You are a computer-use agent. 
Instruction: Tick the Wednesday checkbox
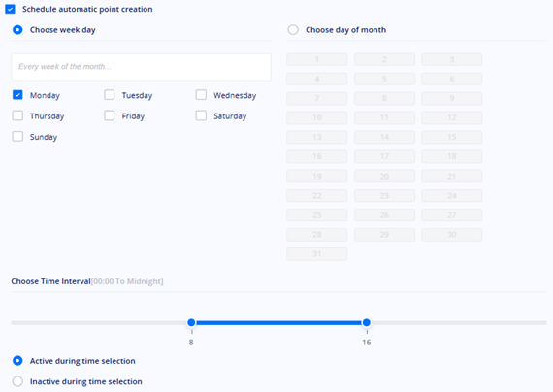coord(201,95)
